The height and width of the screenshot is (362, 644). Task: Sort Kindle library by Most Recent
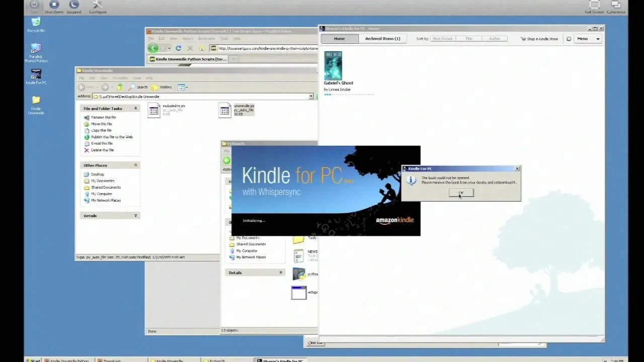tap(443, 39)
